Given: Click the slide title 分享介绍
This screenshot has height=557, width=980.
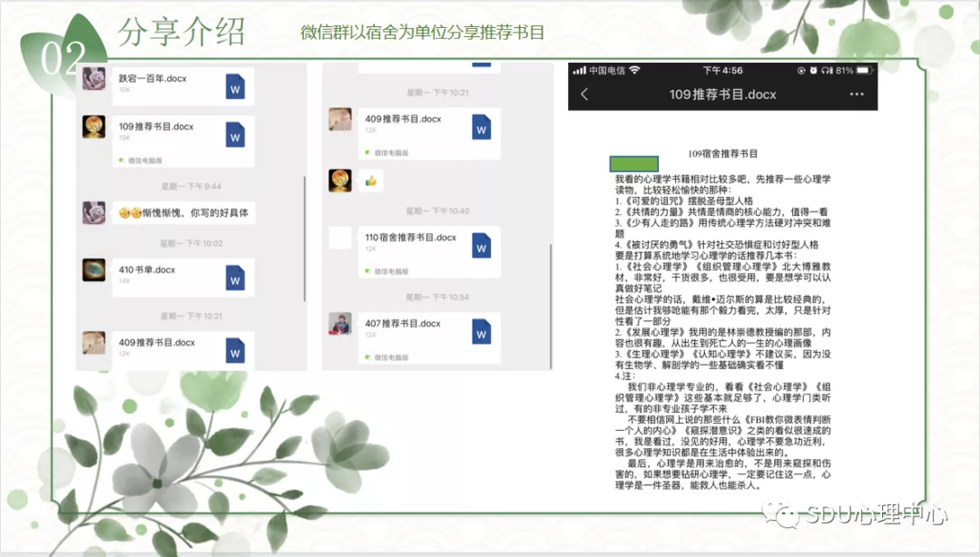Looking at the screenshot, I should 181,31.
